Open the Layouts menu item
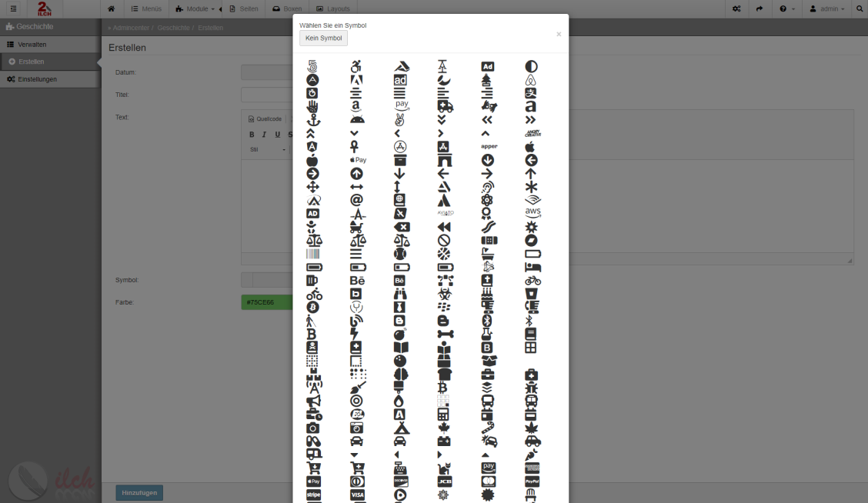 (332, 9)
